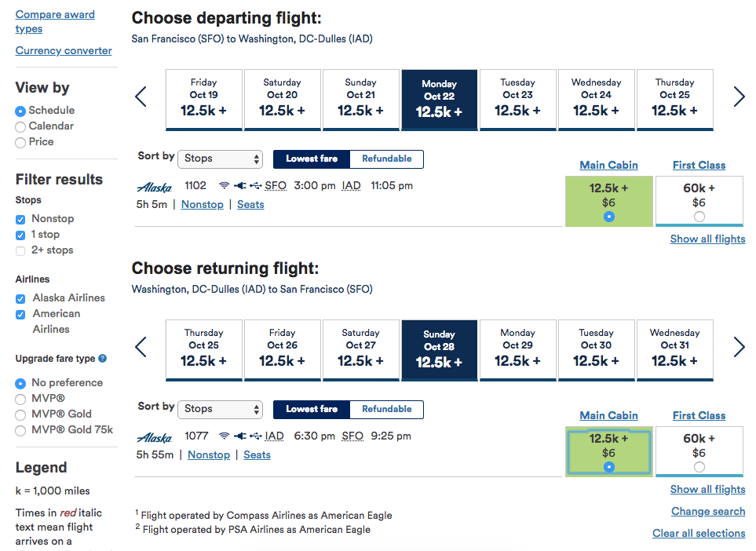Select the Calendar view option
756x551 pixels.
click(20, 126)
